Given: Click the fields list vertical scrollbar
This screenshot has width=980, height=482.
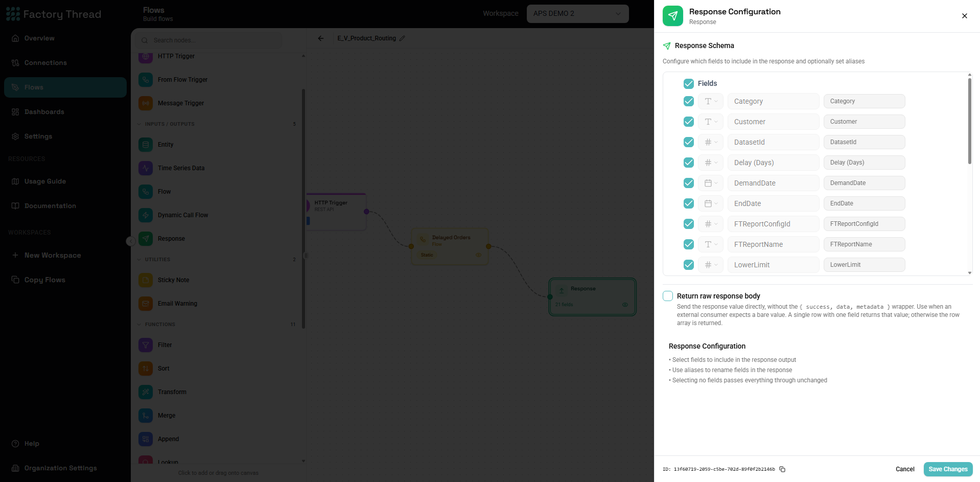Looking at the screenshot, I should coord(969,121).
